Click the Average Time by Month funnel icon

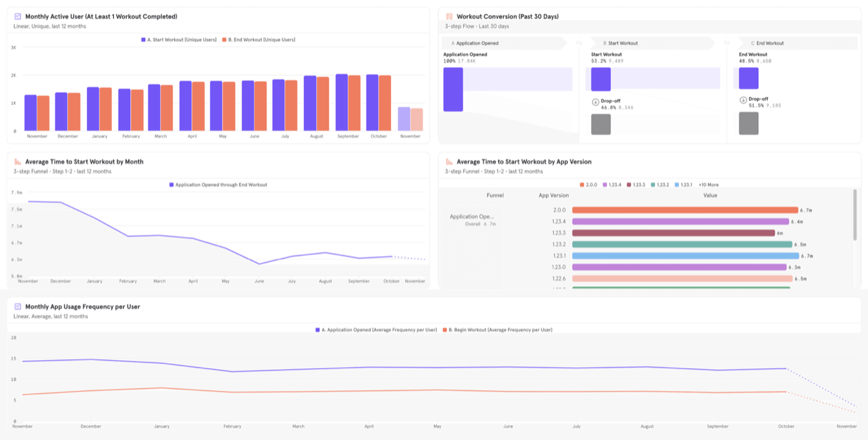17,162
